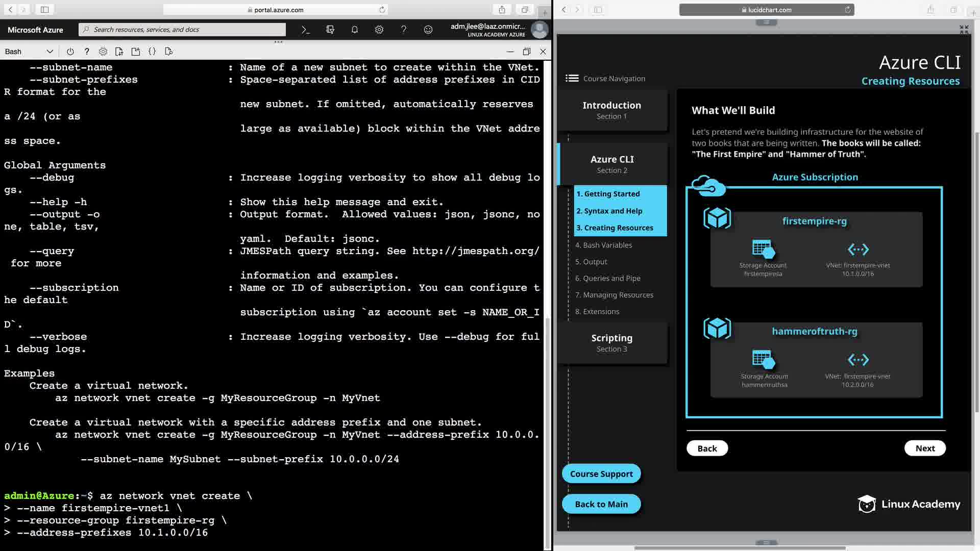Open Cloud Shell settings gear

point(103,52)
